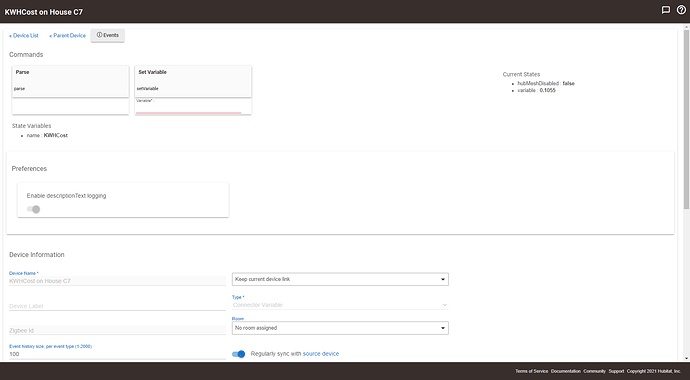Follow the source device link
Screen dimensions: 690x380
(x=321, y=354)
